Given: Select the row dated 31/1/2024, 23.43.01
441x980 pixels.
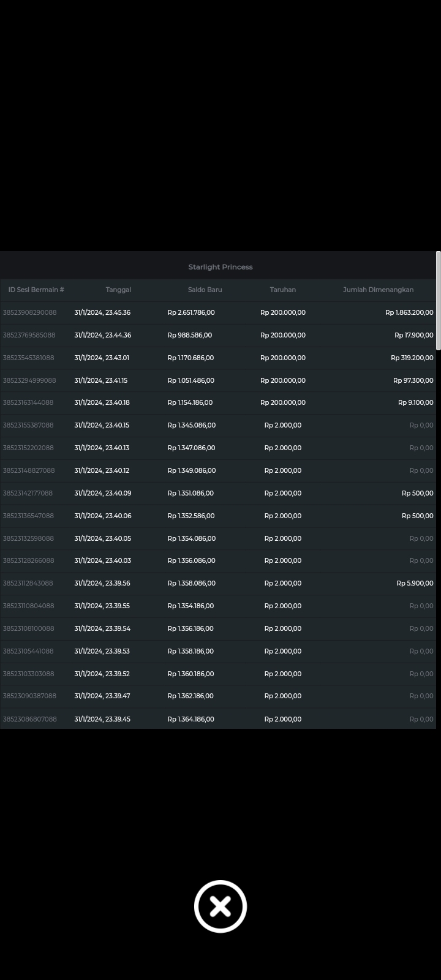Looking at the screenshot, I should [x=102, y=358].
